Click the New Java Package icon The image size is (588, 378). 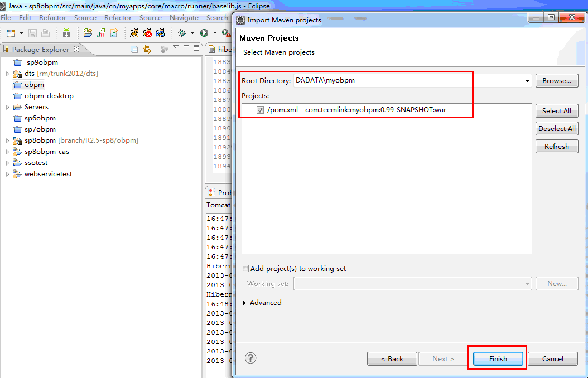click(x=88, y=33)
